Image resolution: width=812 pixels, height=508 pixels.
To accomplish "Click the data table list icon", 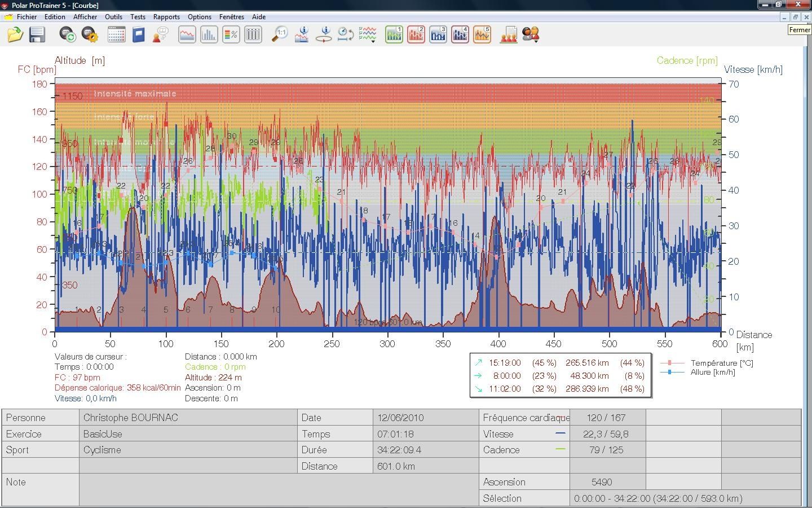I will point(253,34).
